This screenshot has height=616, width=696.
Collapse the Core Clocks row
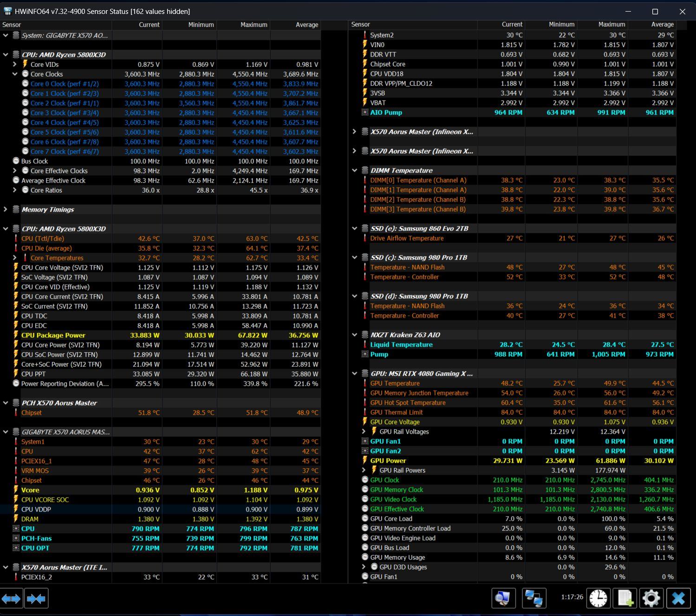click(x=15, y=74)
